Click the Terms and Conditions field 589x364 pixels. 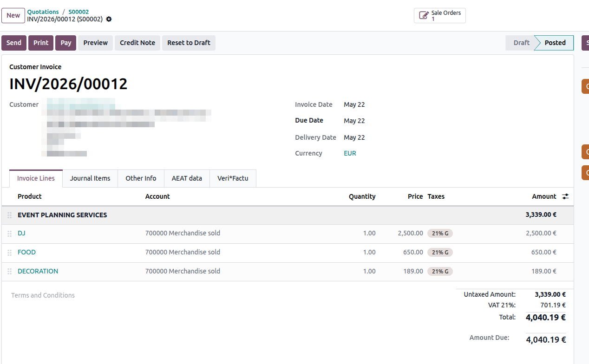[x=43, y=295]
